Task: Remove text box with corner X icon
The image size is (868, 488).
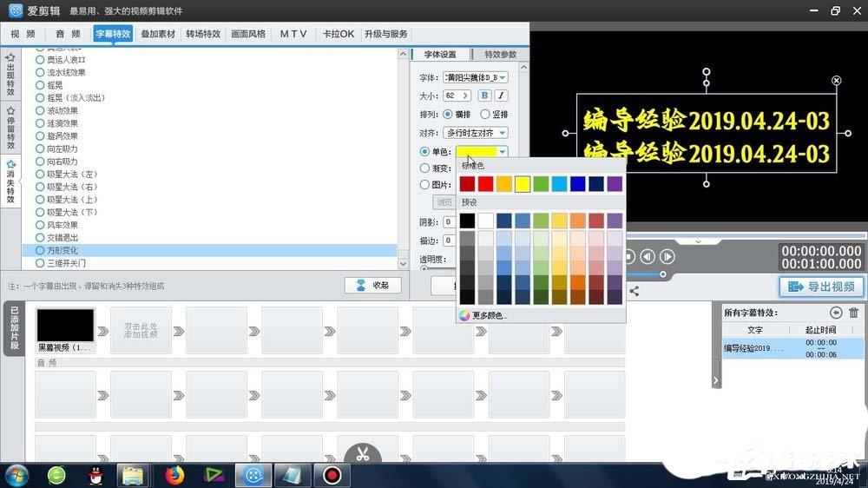Action: [x=837, y=80]
